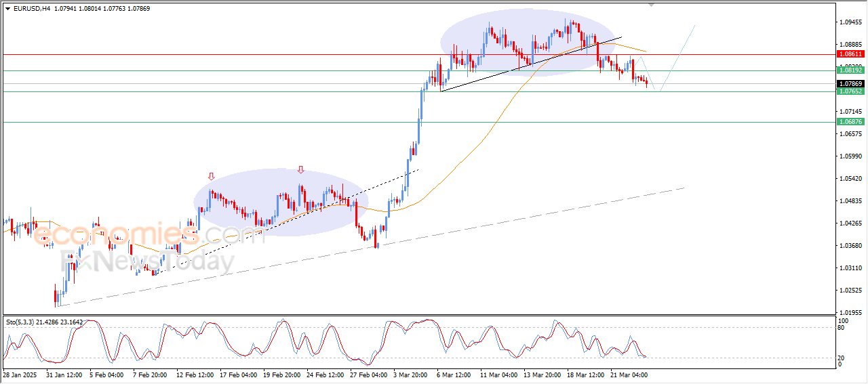Click the 6 Mar 12:00 time label
Image resolution: width=868 pixels, height=384 pixels.
(454, 374)
